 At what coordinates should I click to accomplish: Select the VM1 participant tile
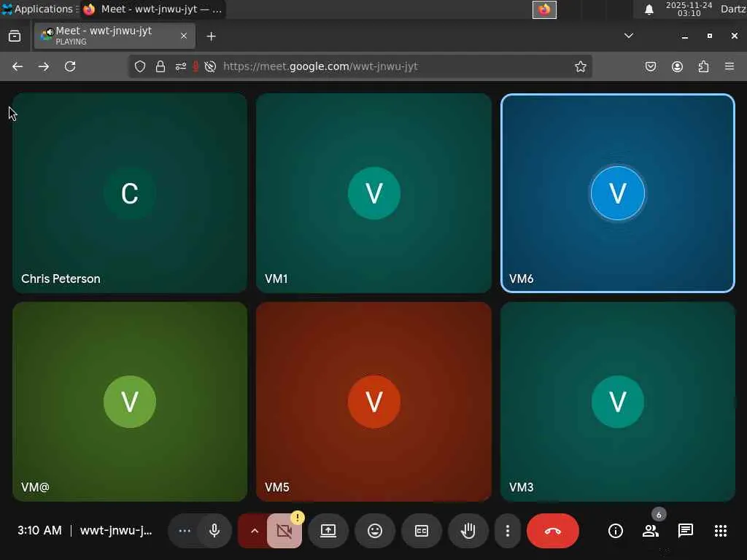click(373, 192)
